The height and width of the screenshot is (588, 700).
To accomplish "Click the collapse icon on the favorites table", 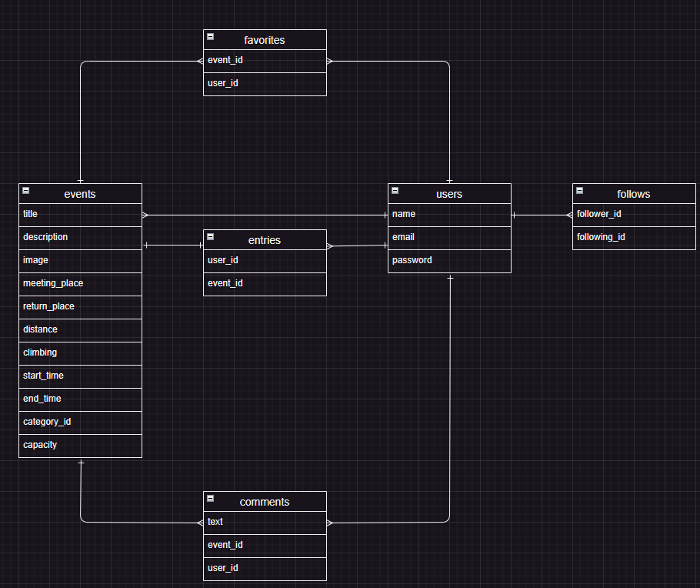I will coord(210,36).
